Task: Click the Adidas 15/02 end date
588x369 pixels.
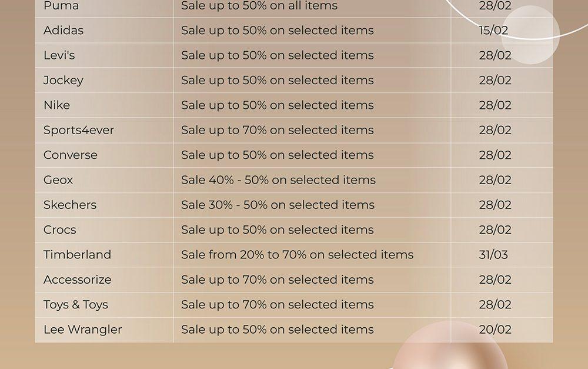Action: pos(493,30)
